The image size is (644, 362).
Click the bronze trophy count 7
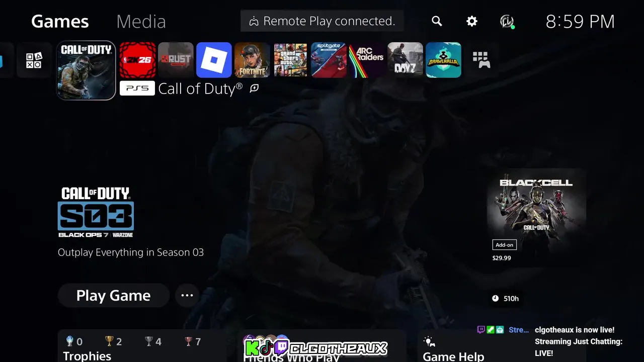193,342
